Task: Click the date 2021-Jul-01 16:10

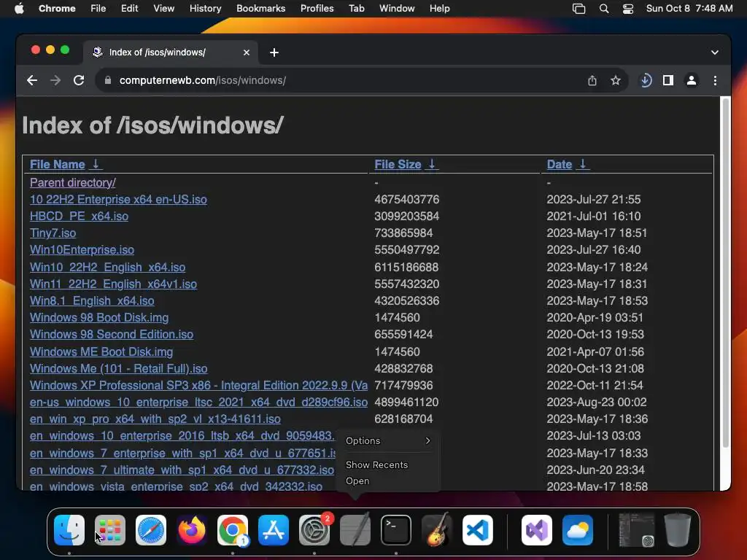Action: pyautogui.click(x=594, y=216)
